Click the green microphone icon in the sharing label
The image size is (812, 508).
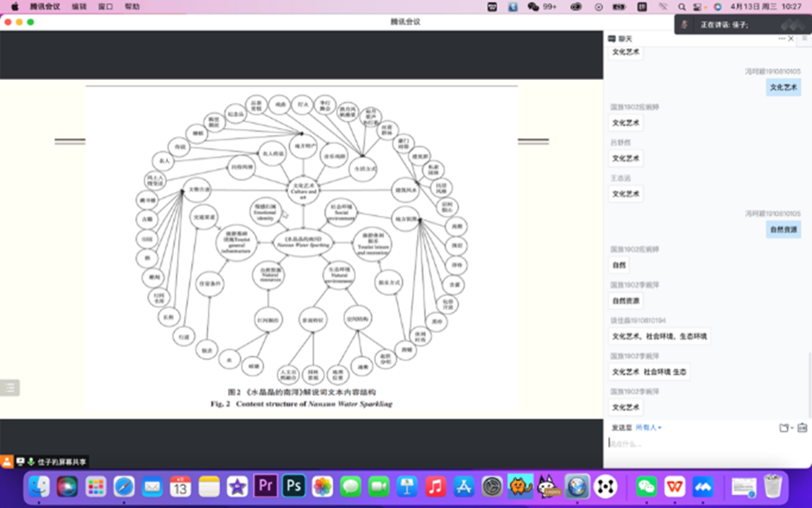pyautogui.click(x=31, y=462)
